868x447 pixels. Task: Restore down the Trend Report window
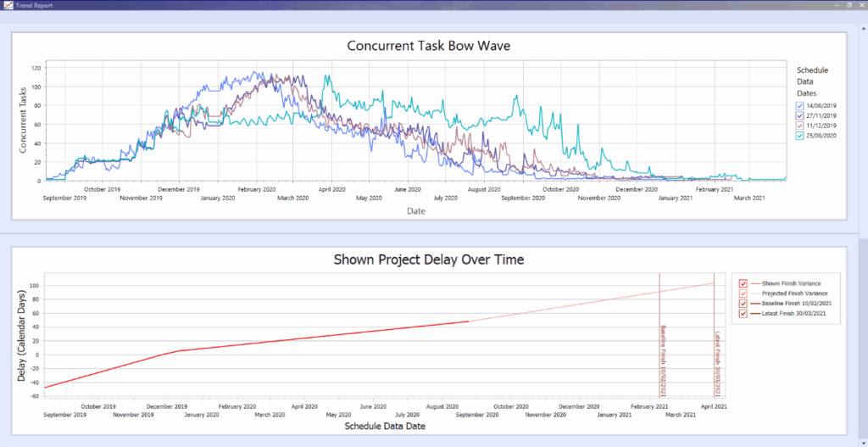(x=849, y=5)
